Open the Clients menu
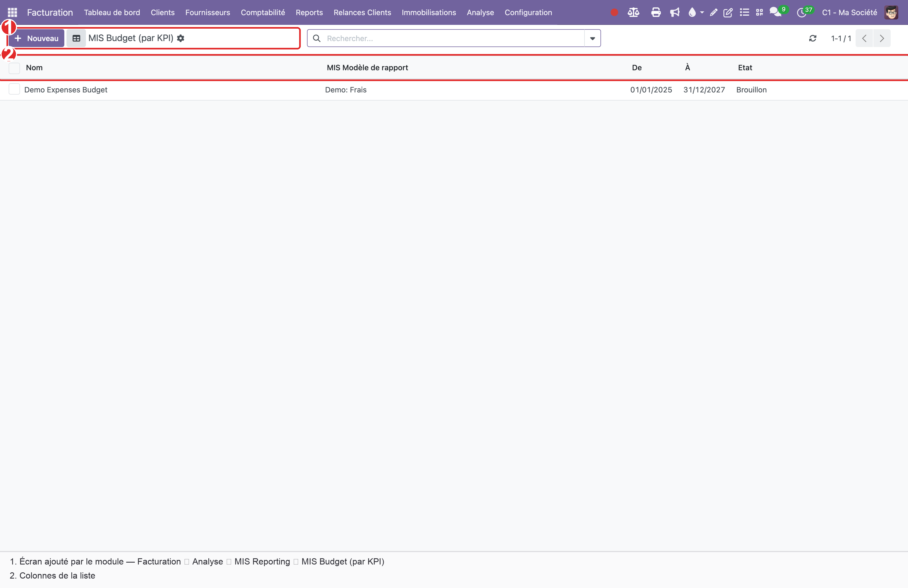This screenshot has height=588, width=908. coord(162,13)
